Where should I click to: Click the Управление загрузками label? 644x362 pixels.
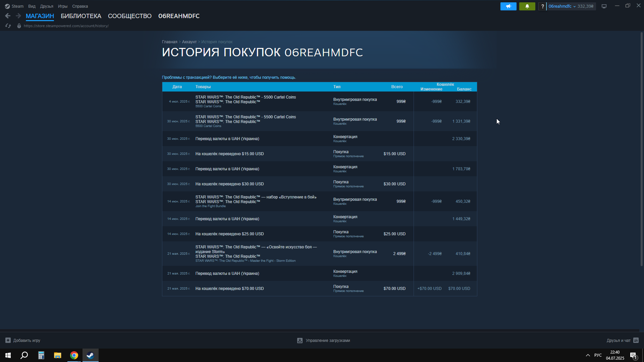click(x=328, y=340)
